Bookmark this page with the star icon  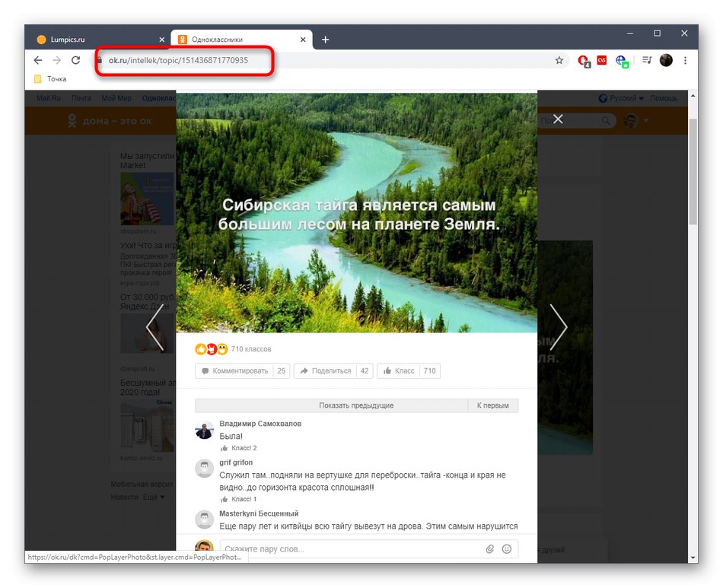[559, 60]
